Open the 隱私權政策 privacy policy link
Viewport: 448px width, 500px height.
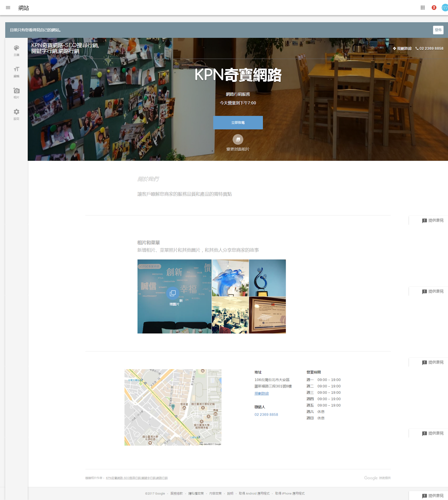[x=196, y=493]
